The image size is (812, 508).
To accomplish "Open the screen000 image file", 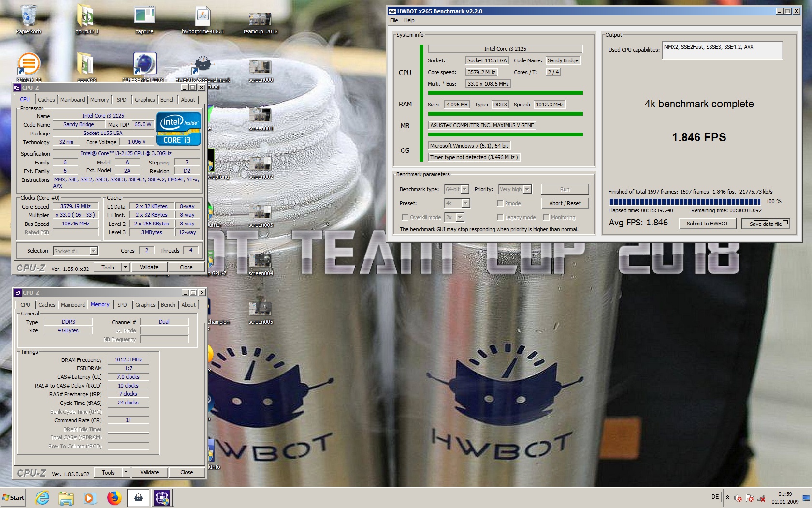I will pos(261,71).
